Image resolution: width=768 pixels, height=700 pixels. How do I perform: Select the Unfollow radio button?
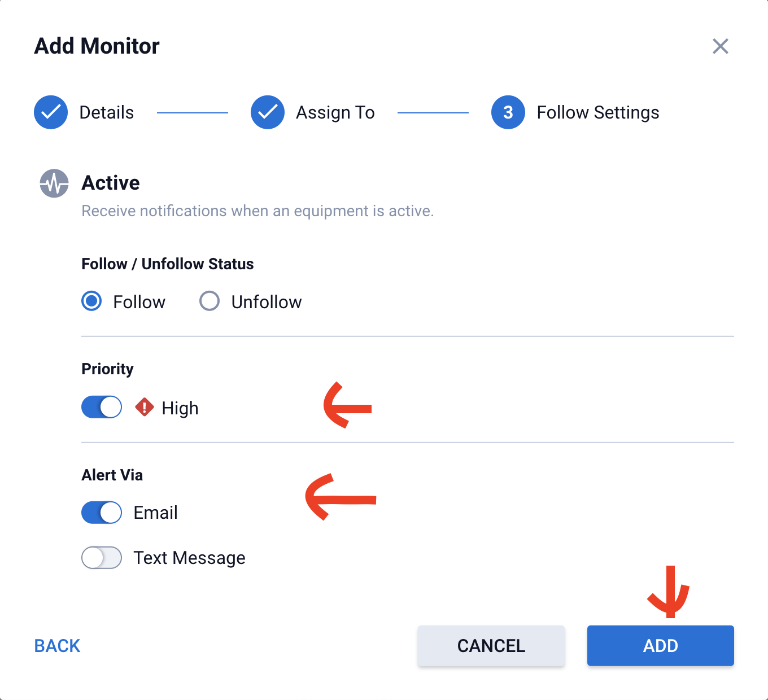click(x=210, y=301)
